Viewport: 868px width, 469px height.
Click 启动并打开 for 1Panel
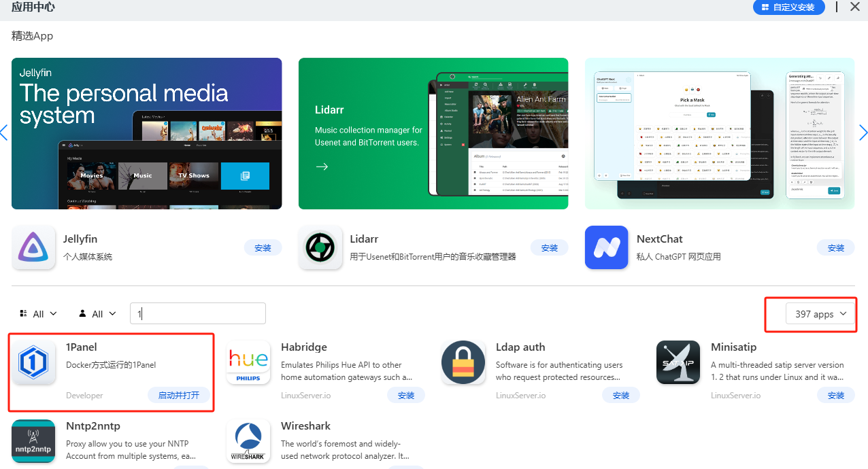(179, 395)
